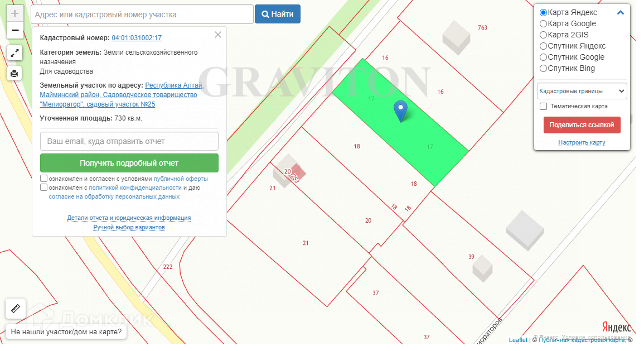Toggle fullscreen map view icon
This screenshot has width=644, height=351.
pyautogui.click(x=14, y=53)
